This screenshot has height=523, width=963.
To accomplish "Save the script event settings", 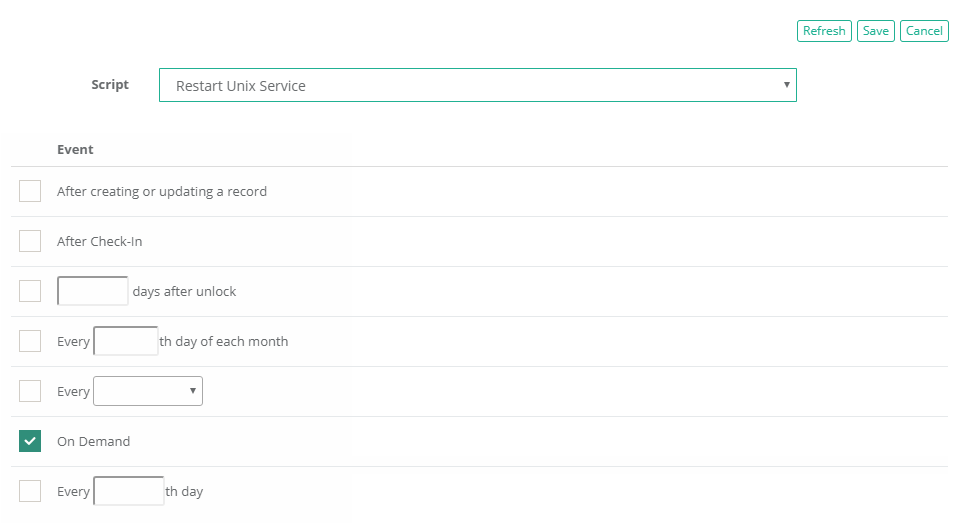I will pyautogui.click(x=875, y=31).
